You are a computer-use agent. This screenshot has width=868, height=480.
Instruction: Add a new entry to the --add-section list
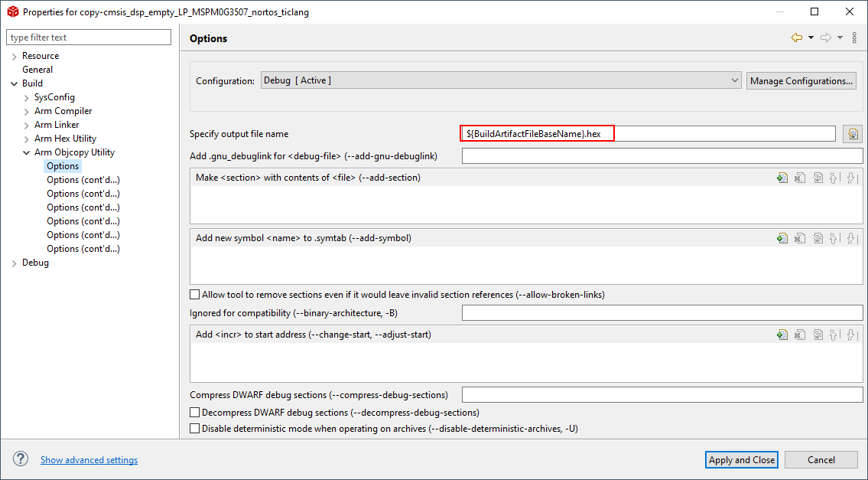782,178
